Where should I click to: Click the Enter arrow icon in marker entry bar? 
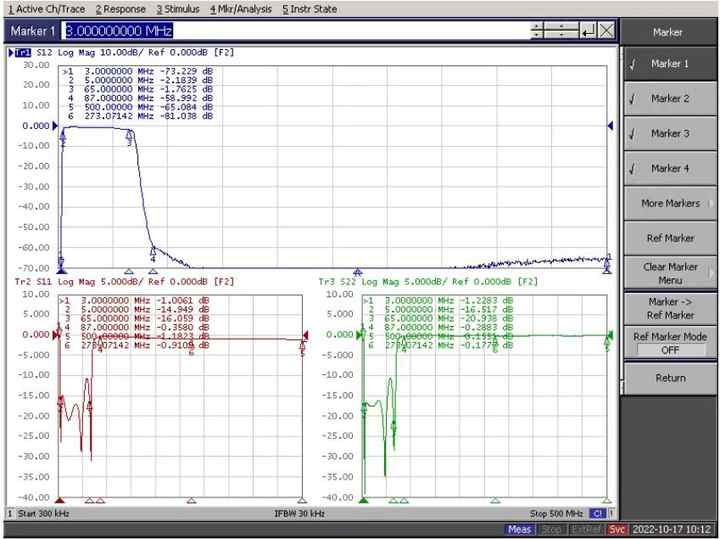(x=587, y=31)
